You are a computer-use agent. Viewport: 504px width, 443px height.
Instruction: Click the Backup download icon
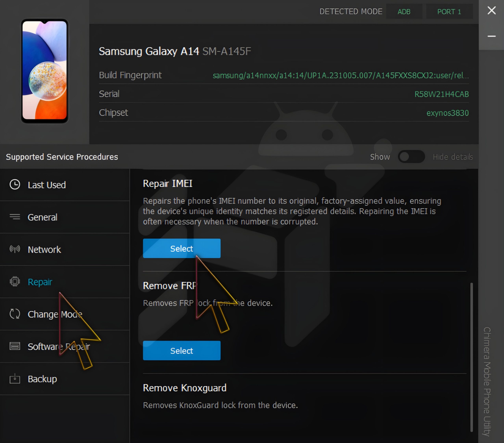(x=15, y=379)
